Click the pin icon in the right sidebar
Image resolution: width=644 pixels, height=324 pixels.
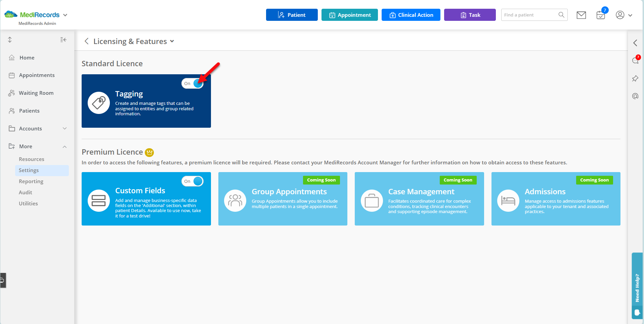pyautogui.click(x=635, y=78)
